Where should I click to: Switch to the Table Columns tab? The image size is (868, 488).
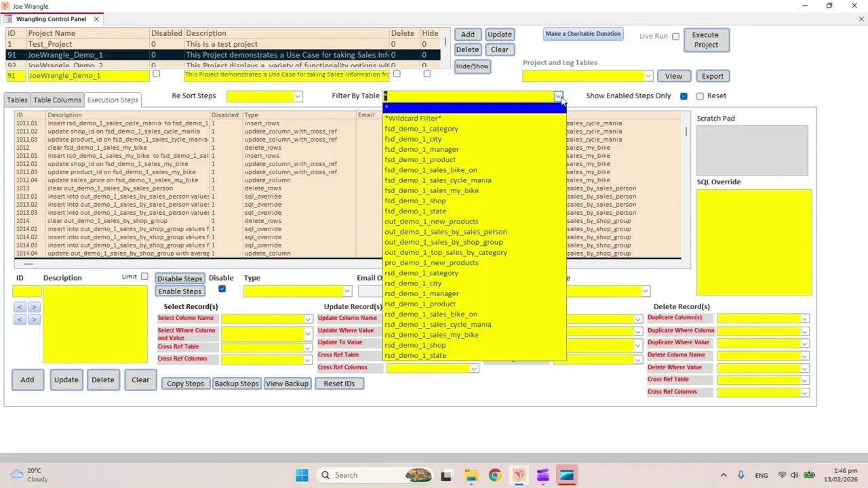[x=57, y=100]
